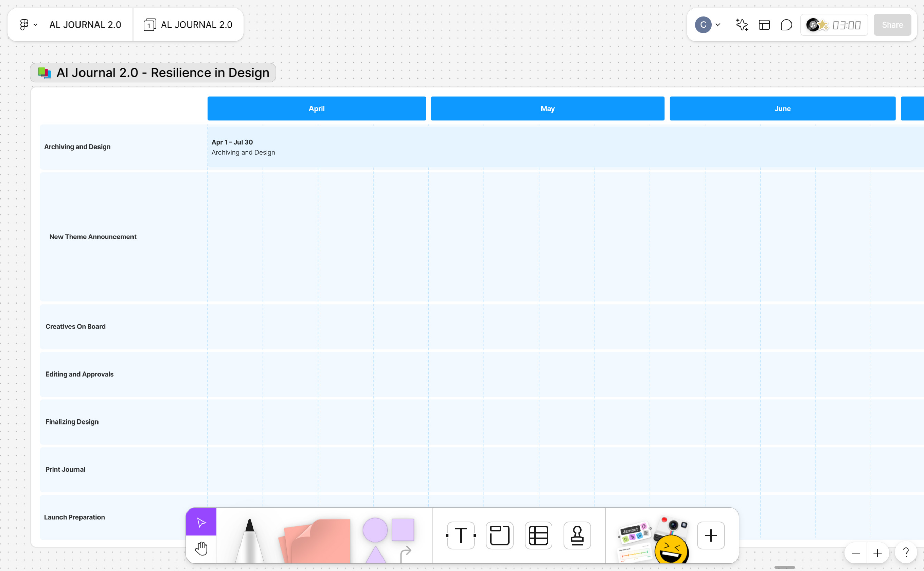Viewport: 924px width, 571px height.
Task: Select the Move pointer tool
Action: click(x=201, y=522)
